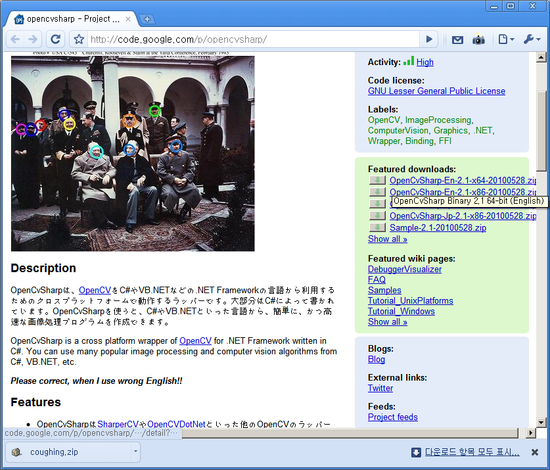
Task: Open the OpenCVDotNet link in Features
Action: tap(176, 424)
